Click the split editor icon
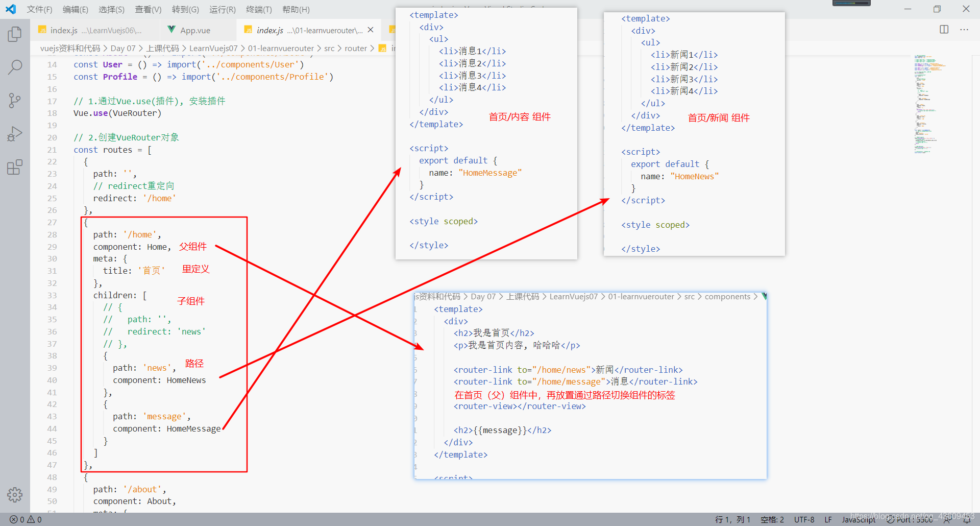Screen dimensions: 980x526 point(944,30)
